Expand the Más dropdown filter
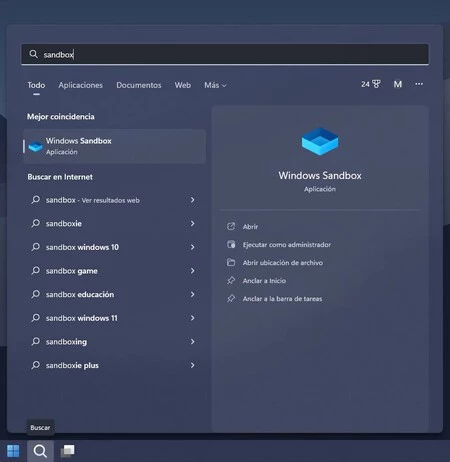 215,85
